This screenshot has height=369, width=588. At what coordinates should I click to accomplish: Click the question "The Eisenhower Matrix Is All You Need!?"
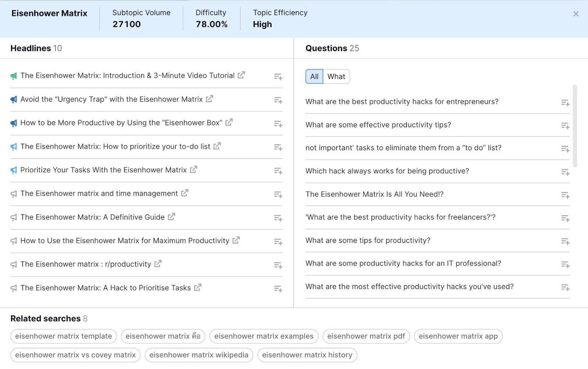pos(374,194)
